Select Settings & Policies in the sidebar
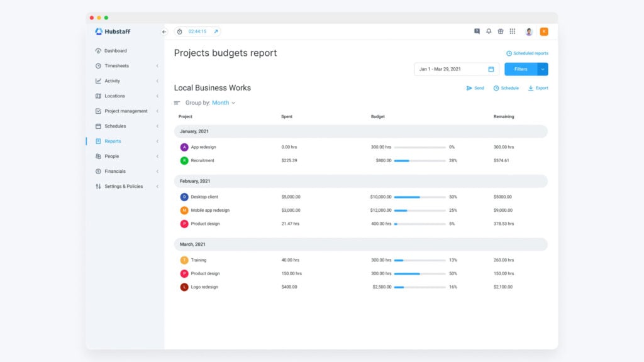 [123, 186]
